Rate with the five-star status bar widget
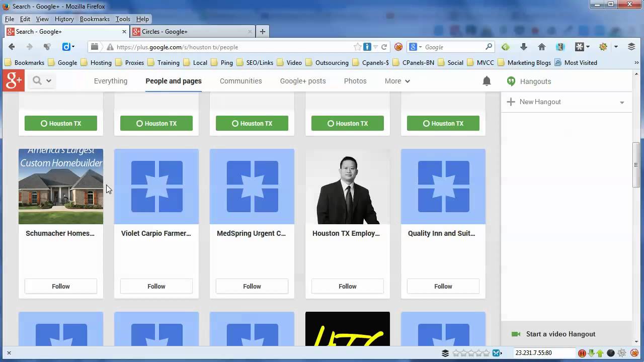Screen dimensions: 644x362 click(471, 353)
